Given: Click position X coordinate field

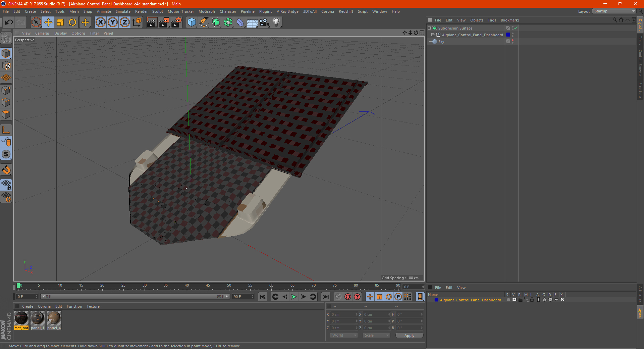Looking at the screenshot, I should [x=344, y=314].
